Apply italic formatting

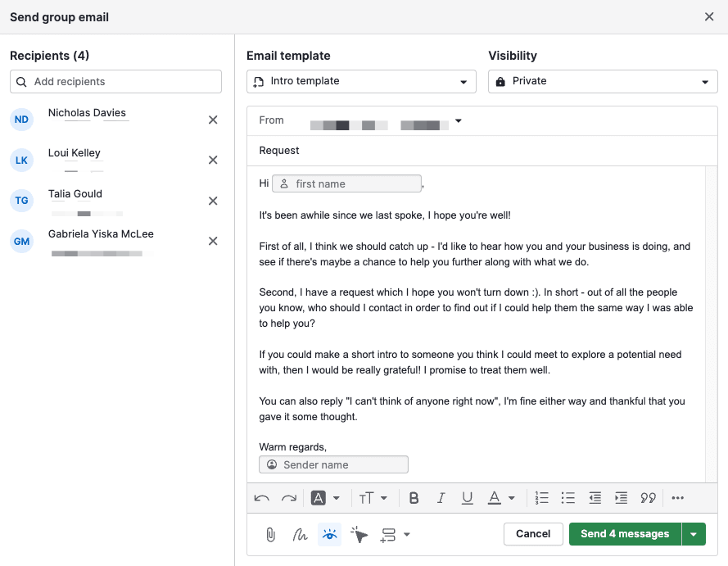[441, 497]
